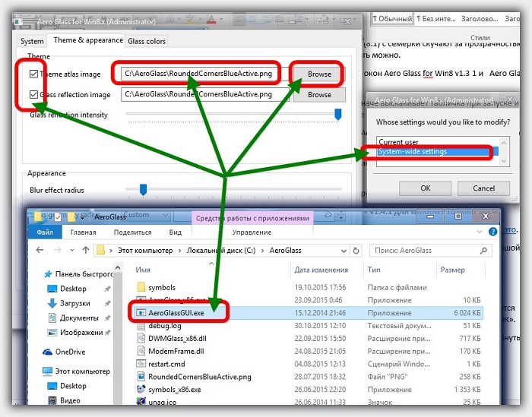This screenshot has height=417, width=532.
Task: Click the ModernFrame.dll file icon
Action: click(141, 351)
